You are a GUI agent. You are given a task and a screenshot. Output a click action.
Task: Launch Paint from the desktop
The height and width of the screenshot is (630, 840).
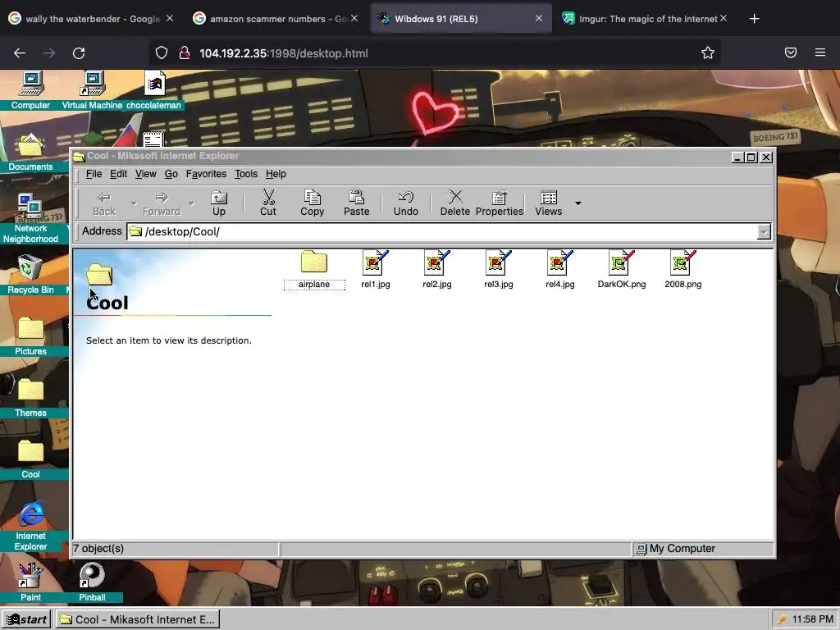30,582
